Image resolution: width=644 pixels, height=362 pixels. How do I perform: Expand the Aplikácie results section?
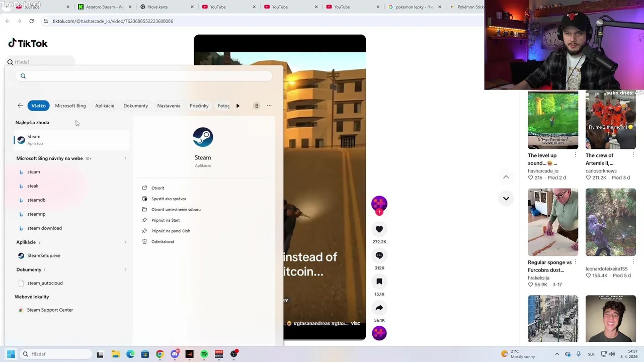pos(125,242)
